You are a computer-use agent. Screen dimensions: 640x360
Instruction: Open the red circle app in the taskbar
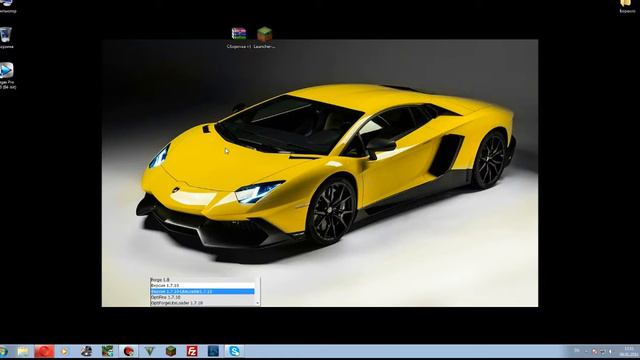(44, 351)
